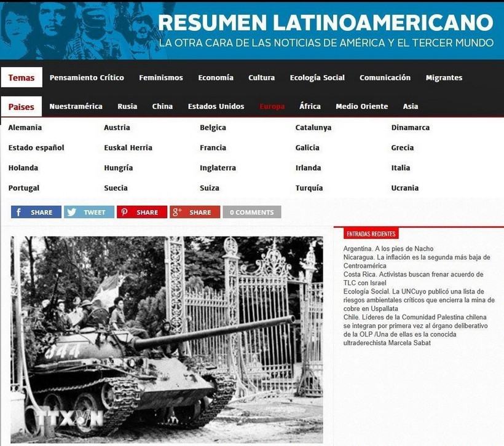504x446 pixels.
Task: Share the article on Pinterest
Action: [141, 211]
